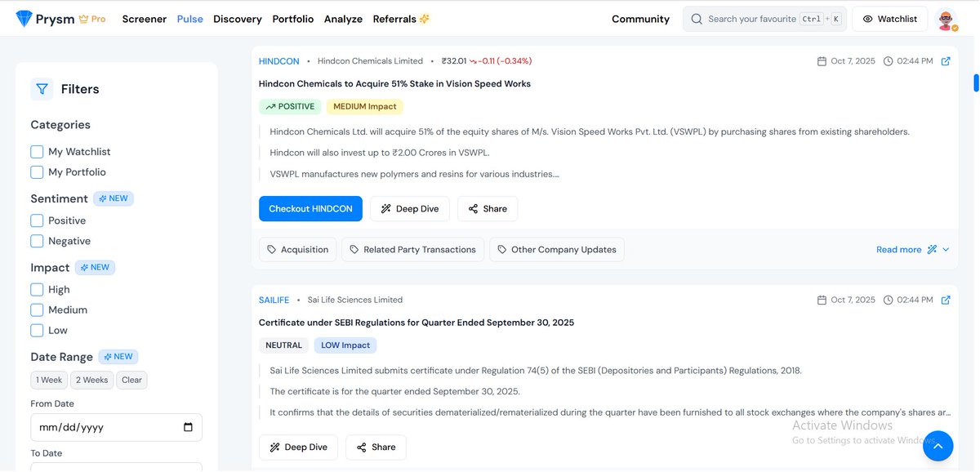The height and width of the screenshot is (472, 980).
Task: Click the Other Company Updates tag
Action: coord(557,250)
